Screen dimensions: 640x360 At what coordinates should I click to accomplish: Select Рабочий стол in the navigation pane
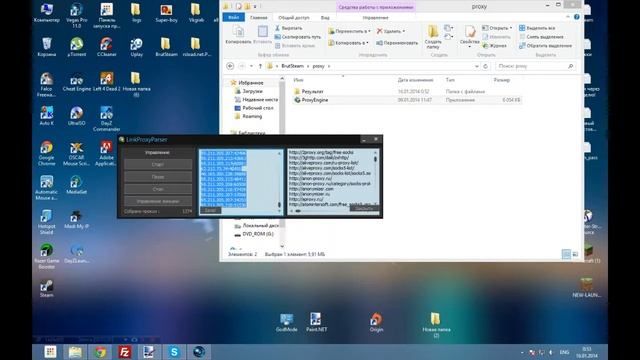254,108
